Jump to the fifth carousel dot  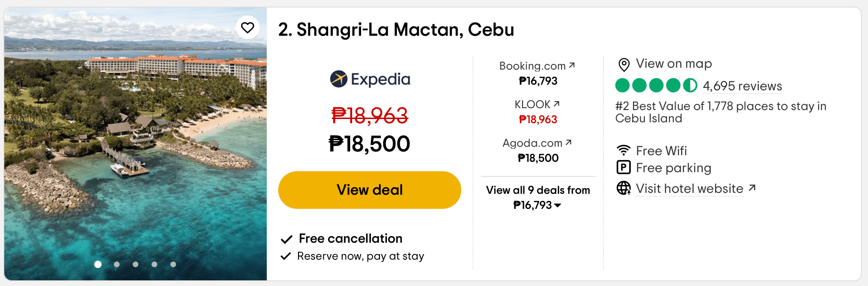173,264
